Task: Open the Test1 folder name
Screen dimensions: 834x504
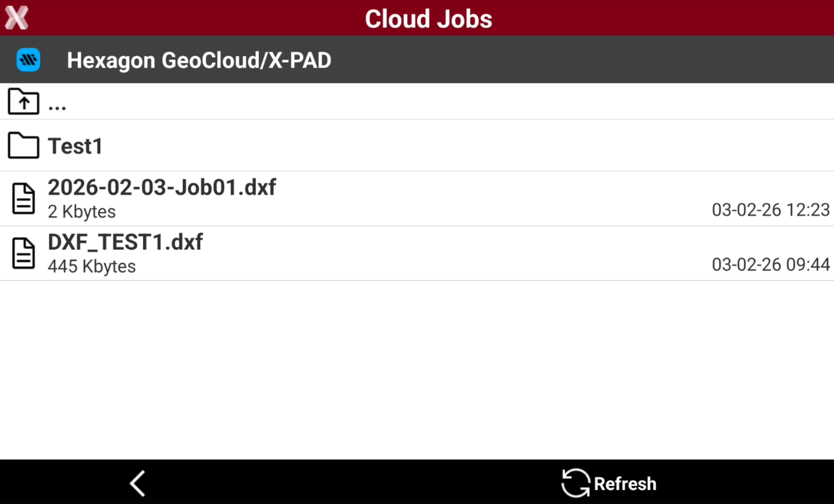Action: 75,147
